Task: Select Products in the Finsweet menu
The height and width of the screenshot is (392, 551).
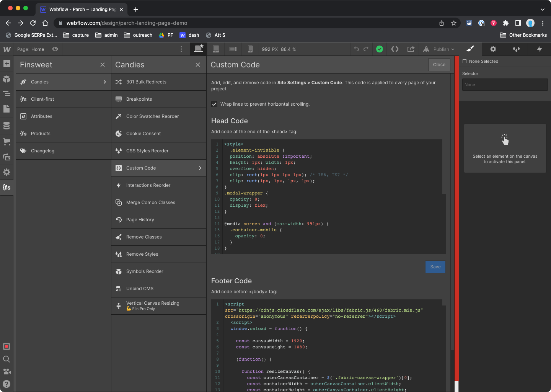Action: [x=64, y=134]
